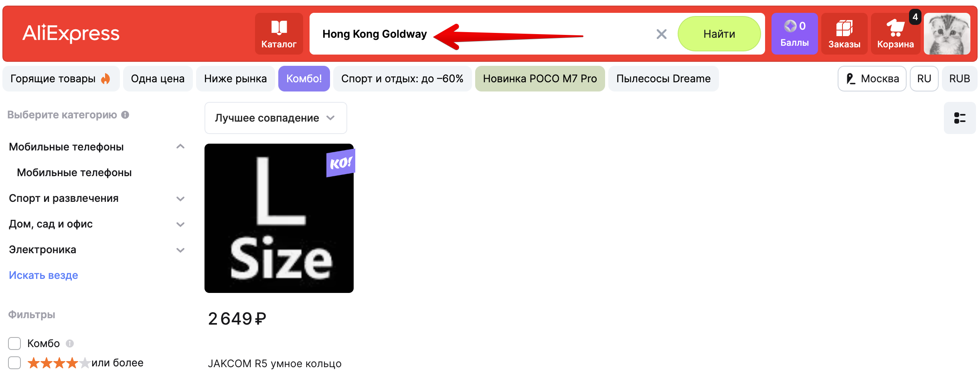Click the category info icon

125,115
